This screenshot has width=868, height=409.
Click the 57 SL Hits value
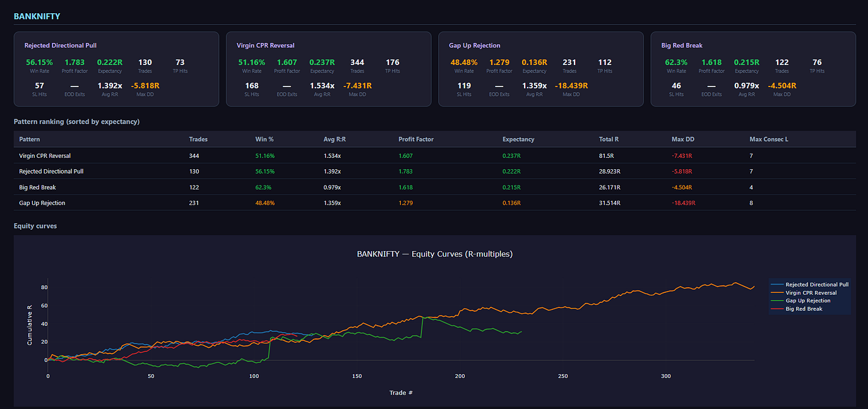pos(40,86)
